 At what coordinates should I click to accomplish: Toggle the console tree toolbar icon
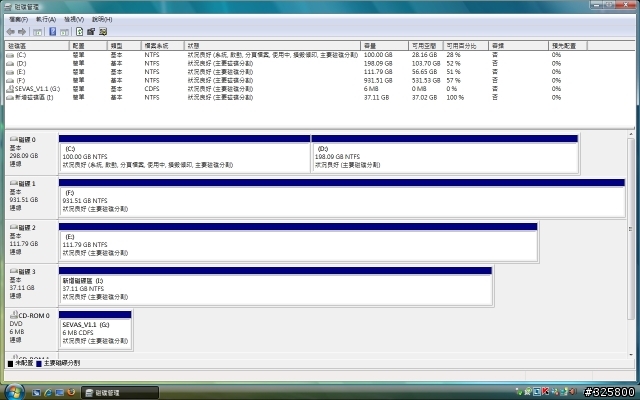38,32
